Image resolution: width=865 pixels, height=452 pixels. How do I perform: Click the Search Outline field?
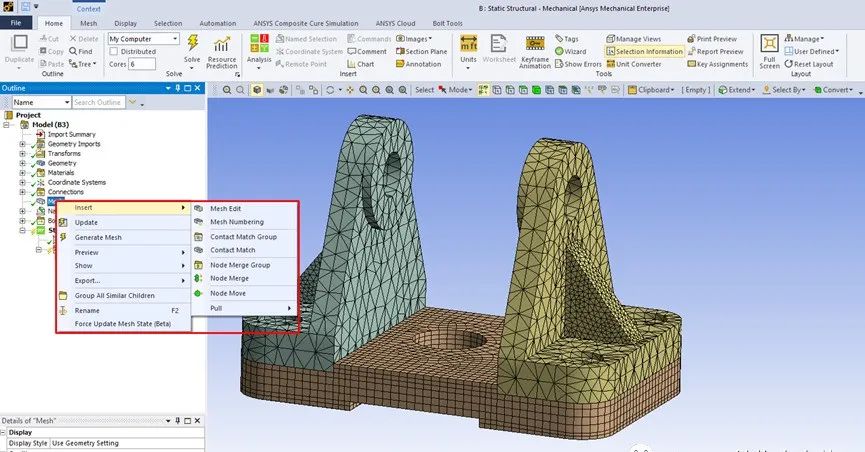coord(99,103)
